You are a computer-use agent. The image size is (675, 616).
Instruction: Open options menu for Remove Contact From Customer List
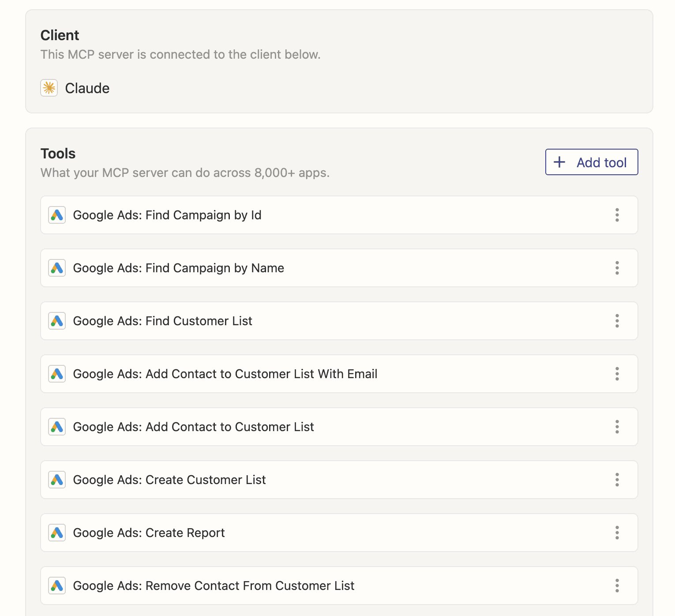click(x=617, y=586)
